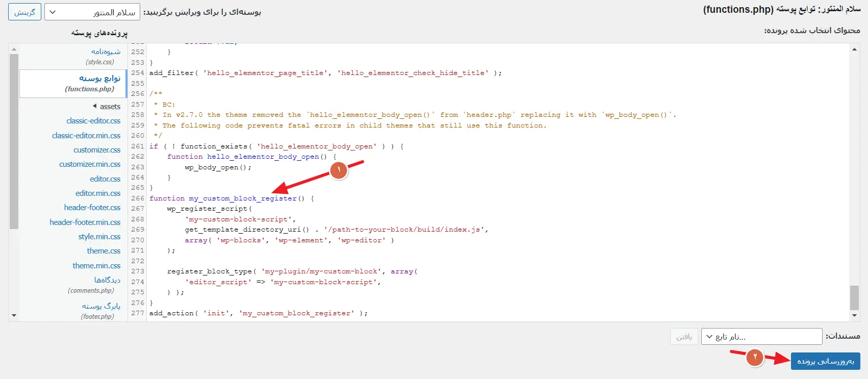Open customizer.min.css file

click(90, 164)
